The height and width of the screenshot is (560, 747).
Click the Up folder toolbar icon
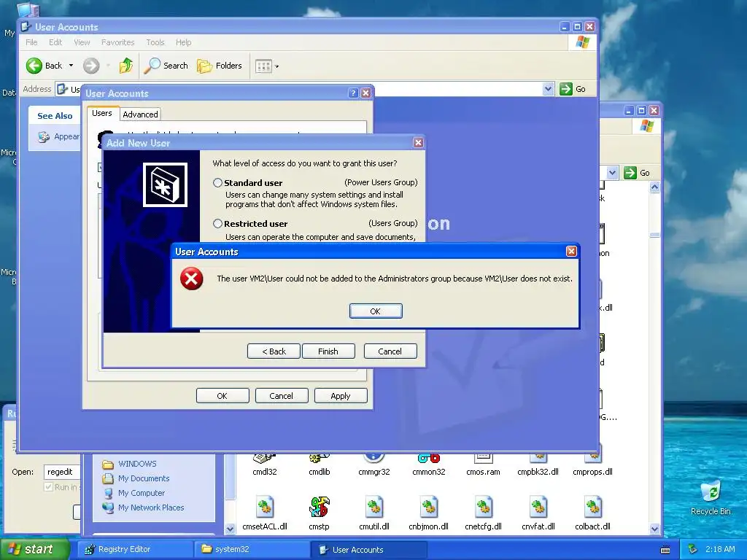click(x=126, y=66)
